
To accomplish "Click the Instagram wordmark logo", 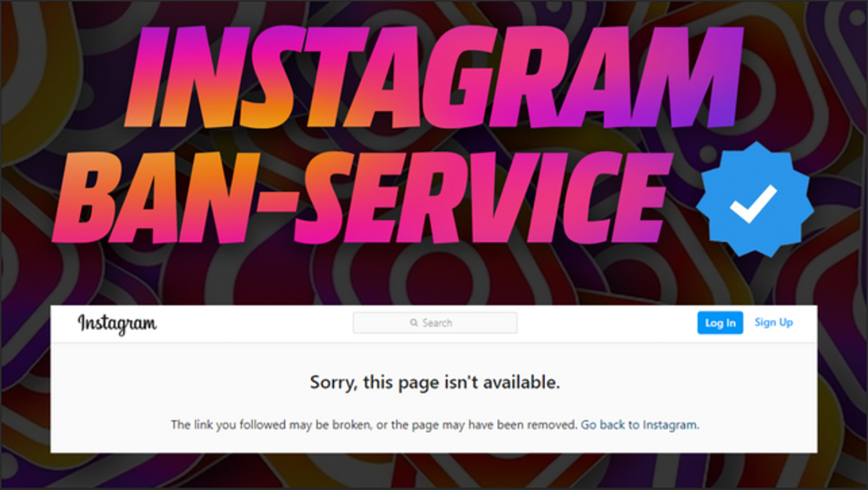I will coord(117,324).
